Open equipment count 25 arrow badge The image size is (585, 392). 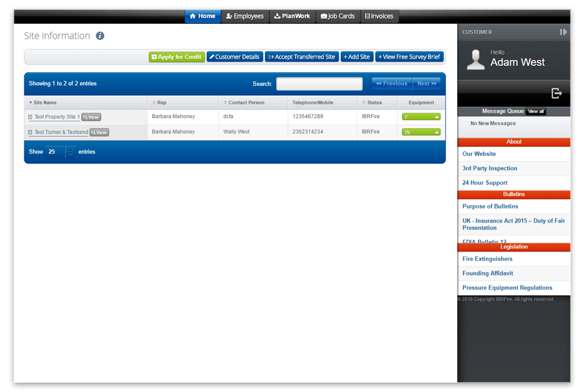[x=421, y=132]
